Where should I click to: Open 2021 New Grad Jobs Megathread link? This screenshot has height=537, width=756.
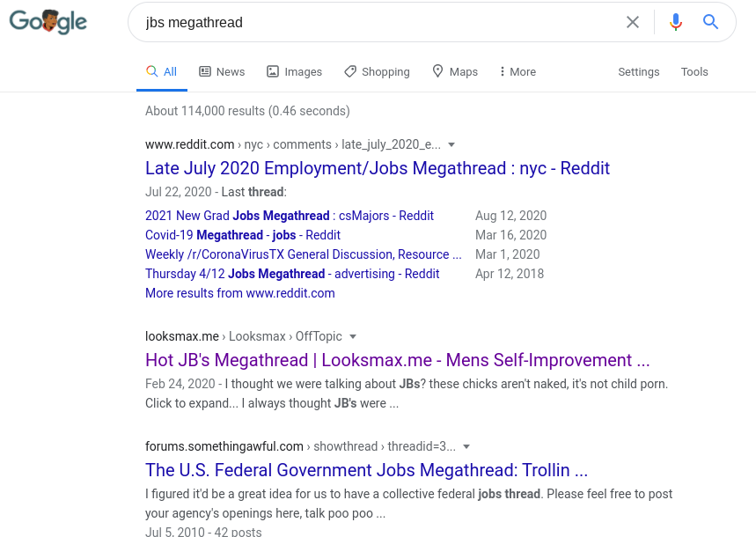(290, 216)
